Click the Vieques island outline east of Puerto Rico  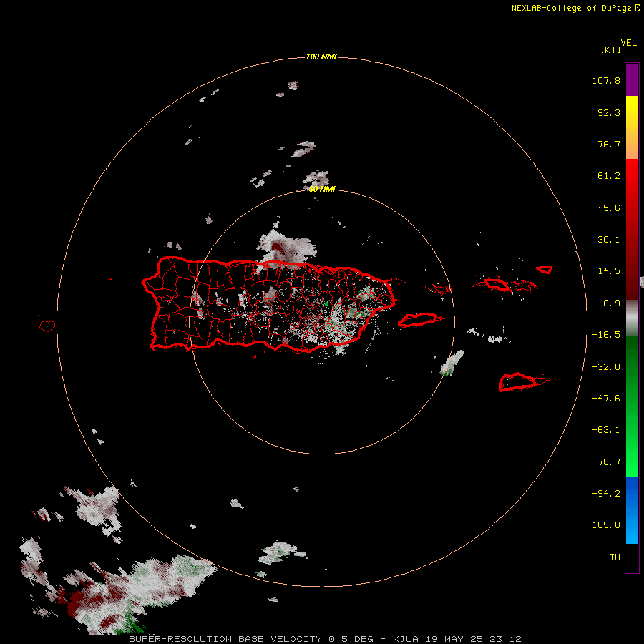tap(420, 320)
